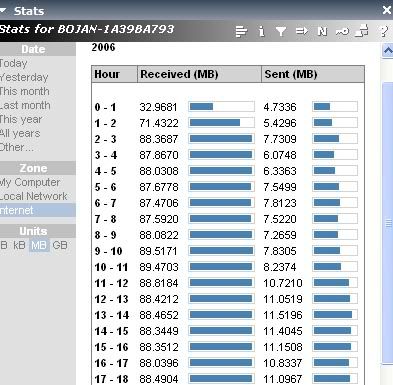Select Today date range
Viewport: 393px width, 385px height.
(14, 63)
